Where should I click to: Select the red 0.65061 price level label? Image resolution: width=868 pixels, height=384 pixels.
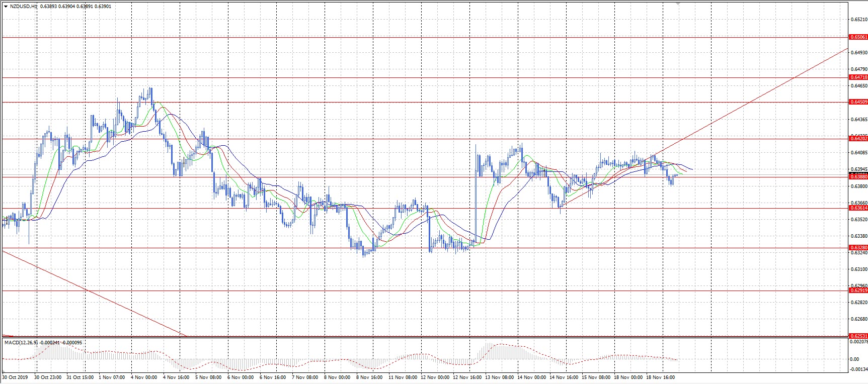click(858, 37)
